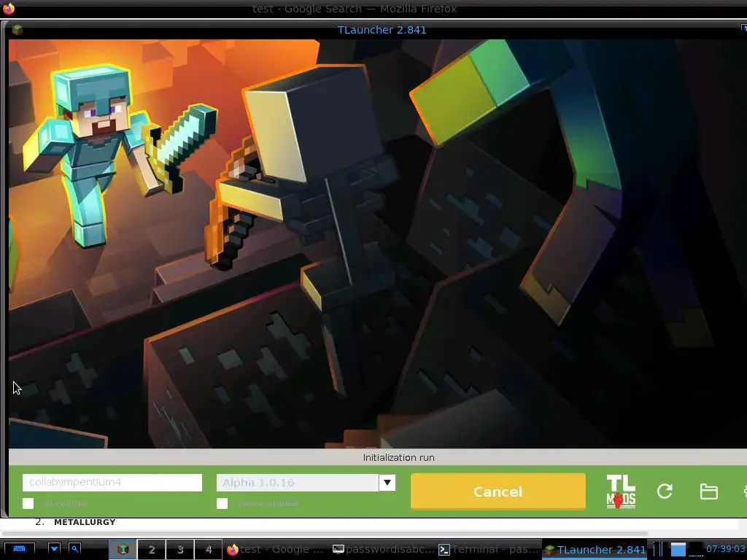Click the METALLURGY text in the Firefox page

85,522
